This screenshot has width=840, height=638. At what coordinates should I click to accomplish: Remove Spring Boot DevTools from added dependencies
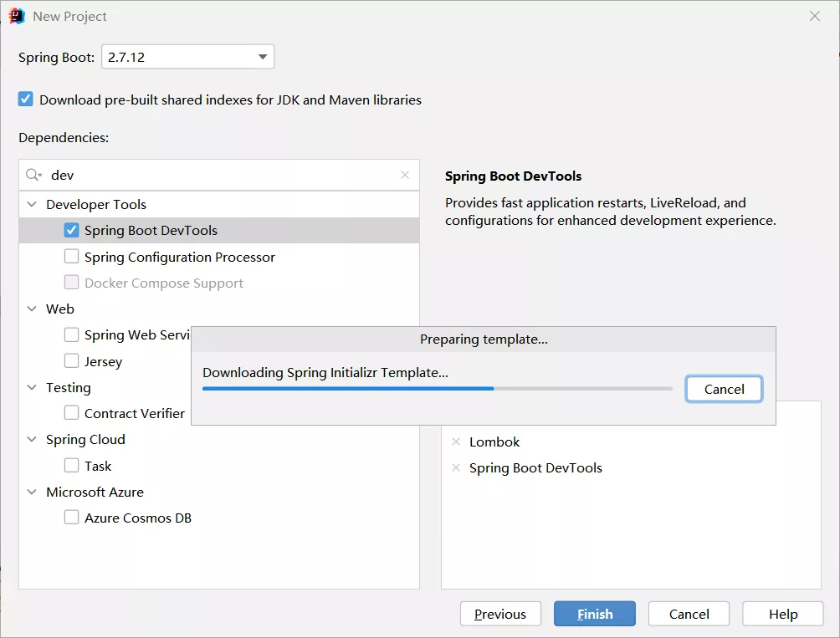456,467
